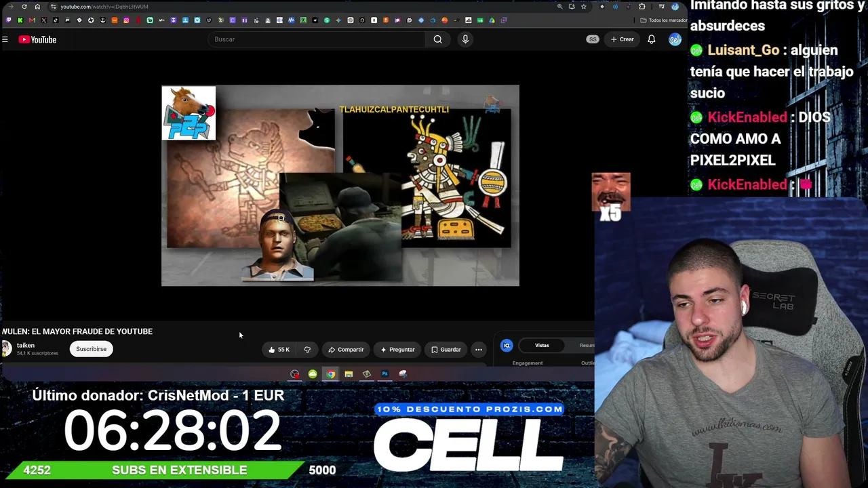Like the video with 55 K likes

click(279, 350)
